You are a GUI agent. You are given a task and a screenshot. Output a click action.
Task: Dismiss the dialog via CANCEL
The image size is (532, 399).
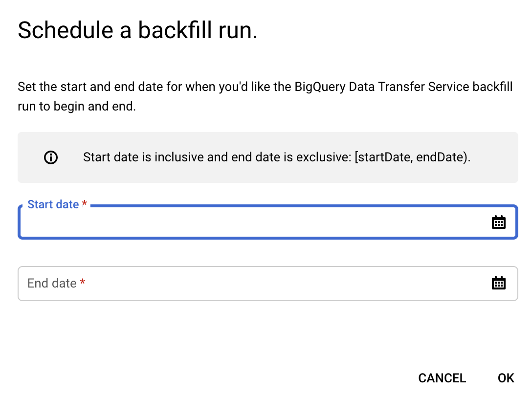[x=442, y=378]
